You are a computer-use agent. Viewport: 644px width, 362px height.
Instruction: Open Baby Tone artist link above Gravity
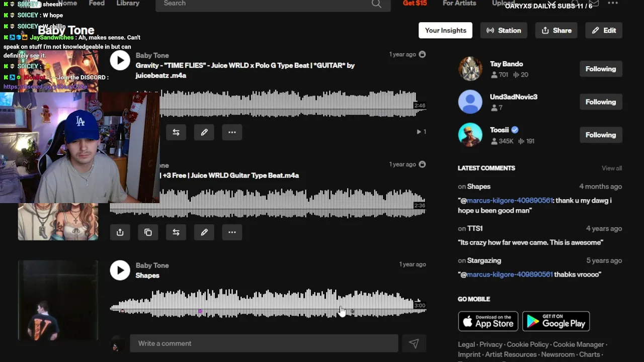coord(152,55)
